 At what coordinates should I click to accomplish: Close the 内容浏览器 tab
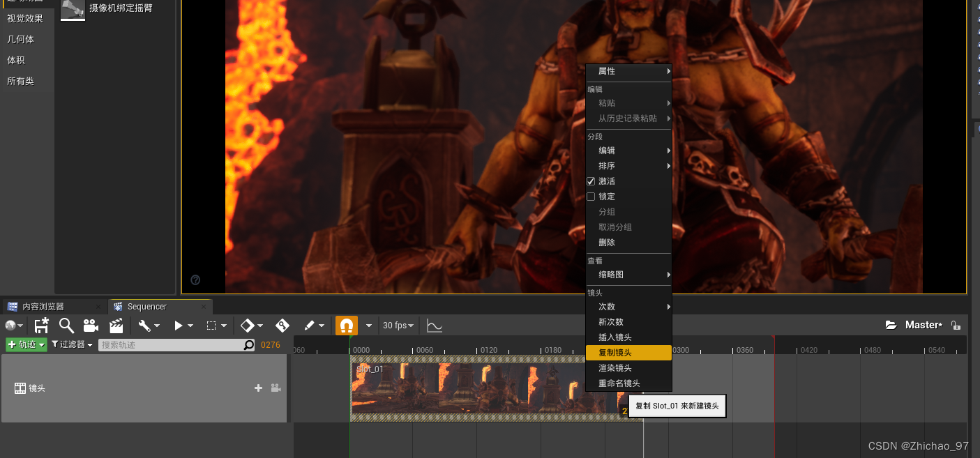pyautogui.click(x=97, y=307)
